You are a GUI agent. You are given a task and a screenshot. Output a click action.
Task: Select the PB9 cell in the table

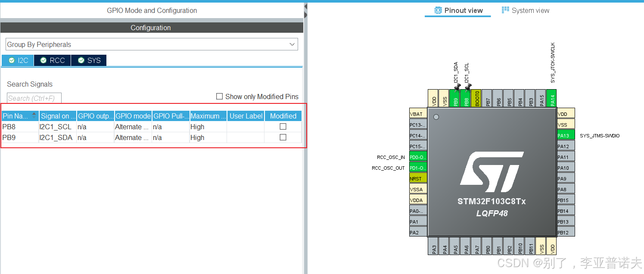[x=20, y=137]
